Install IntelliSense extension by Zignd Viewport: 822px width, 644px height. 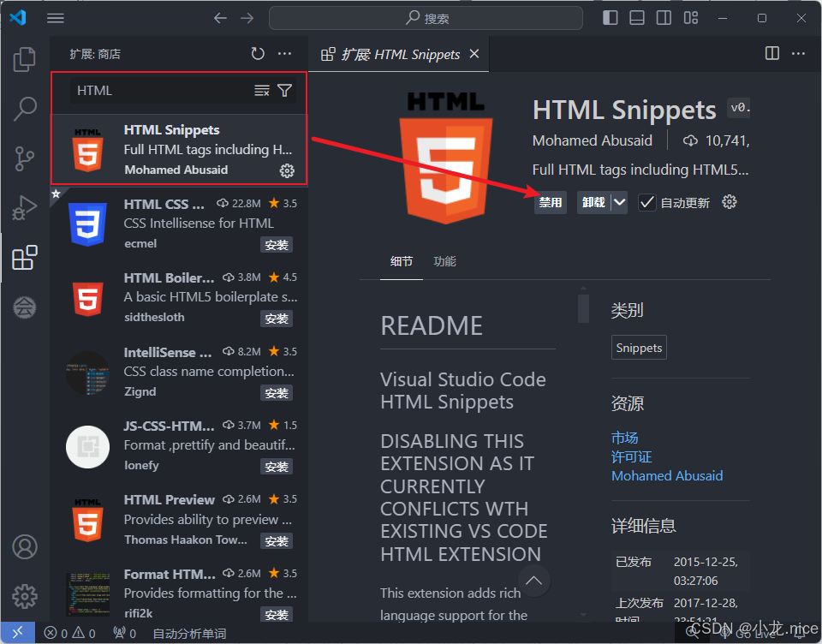point(277,393)
